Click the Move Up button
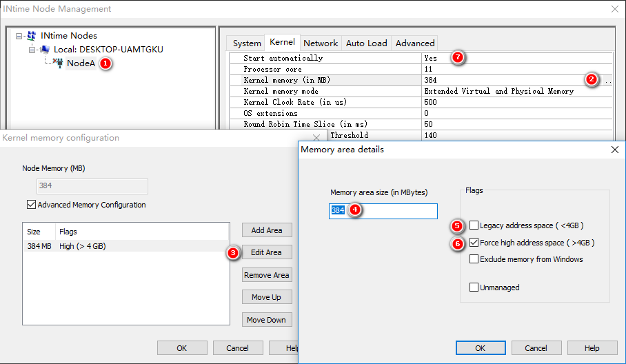Viewport: 626px width, 364px height. 267,297
